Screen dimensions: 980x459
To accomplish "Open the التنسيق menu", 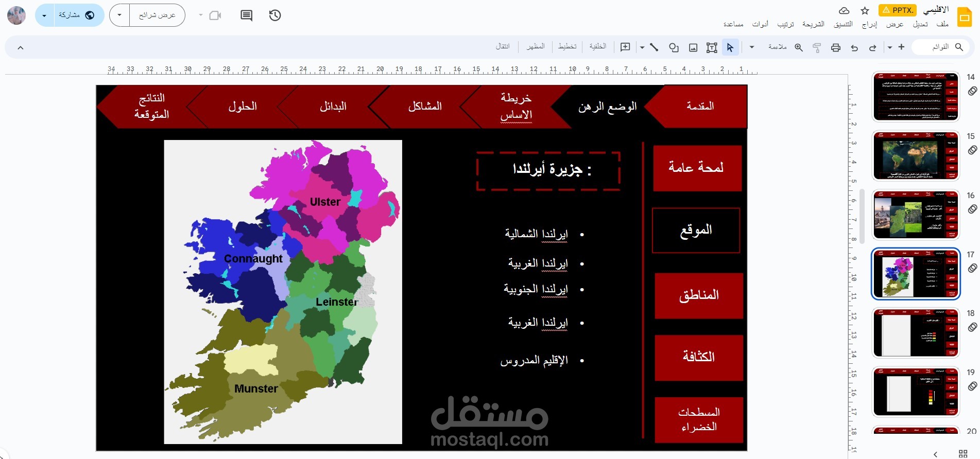I will [844, 24].
